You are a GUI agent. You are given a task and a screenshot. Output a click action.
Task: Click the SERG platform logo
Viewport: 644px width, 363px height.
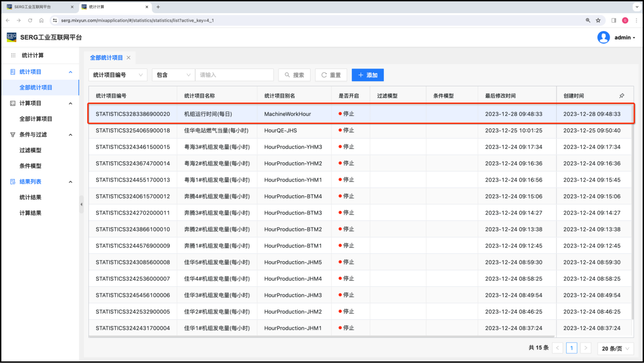coord(11,37)
